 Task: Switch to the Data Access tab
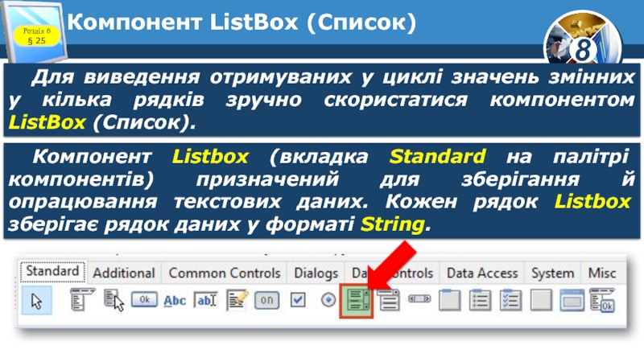pos(482,273)
